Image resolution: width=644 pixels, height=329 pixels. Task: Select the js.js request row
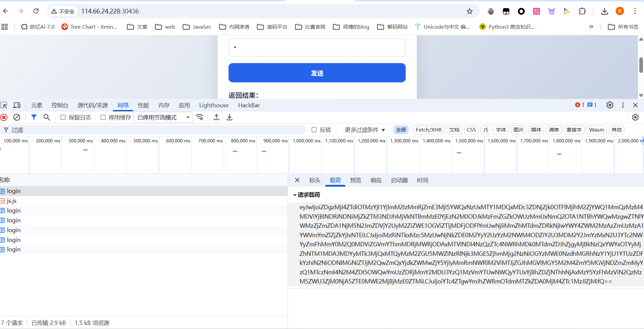[x=12, y=201]
